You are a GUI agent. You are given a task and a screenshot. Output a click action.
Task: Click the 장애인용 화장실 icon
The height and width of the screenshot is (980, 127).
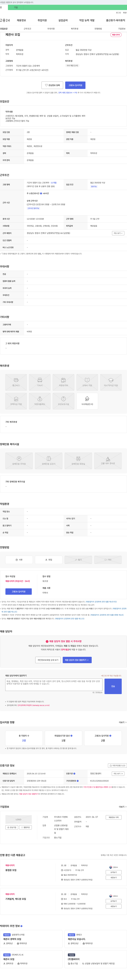[x=78, y=461]
